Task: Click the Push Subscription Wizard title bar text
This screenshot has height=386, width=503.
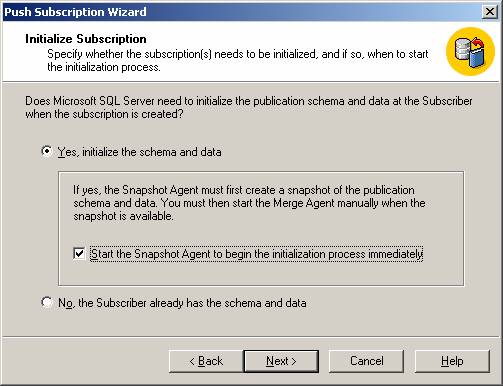Action: click(x=75, y=12)
